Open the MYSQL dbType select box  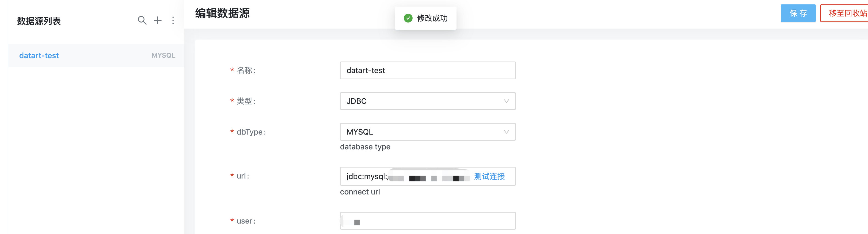click(x=428, y=132)
